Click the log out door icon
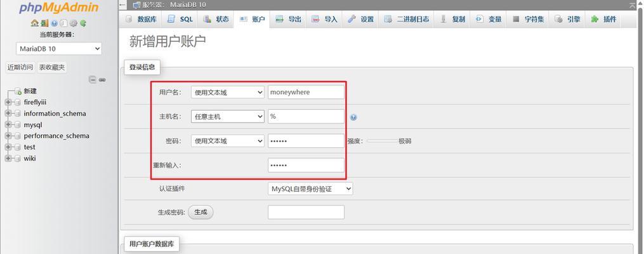 click(44, 23)
